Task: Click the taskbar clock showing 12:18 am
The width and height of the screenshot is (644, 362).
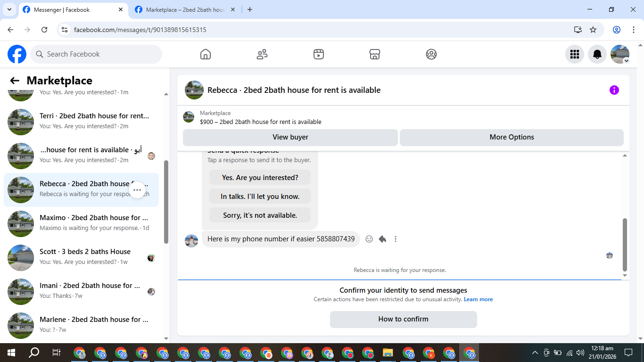Action: click(x=602, y=353)
